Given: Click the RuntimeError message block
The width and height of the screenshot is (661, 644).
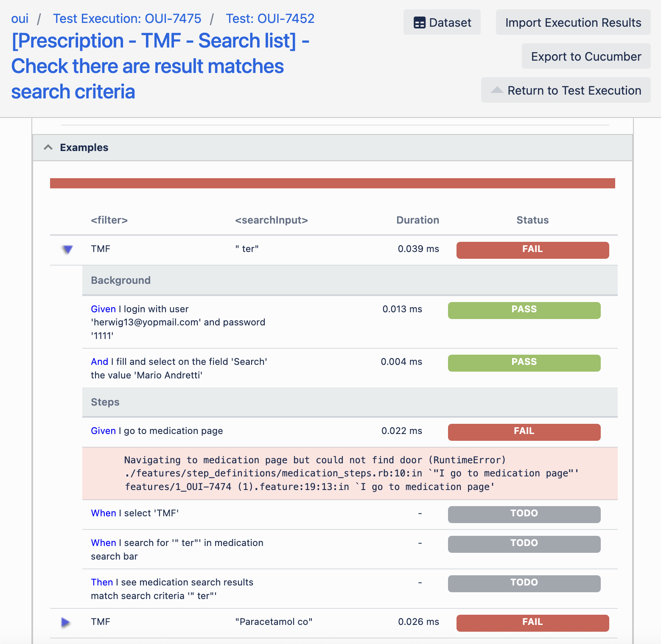Looking at the screenshot, I should pyautogui.click(x=350, y=473).
